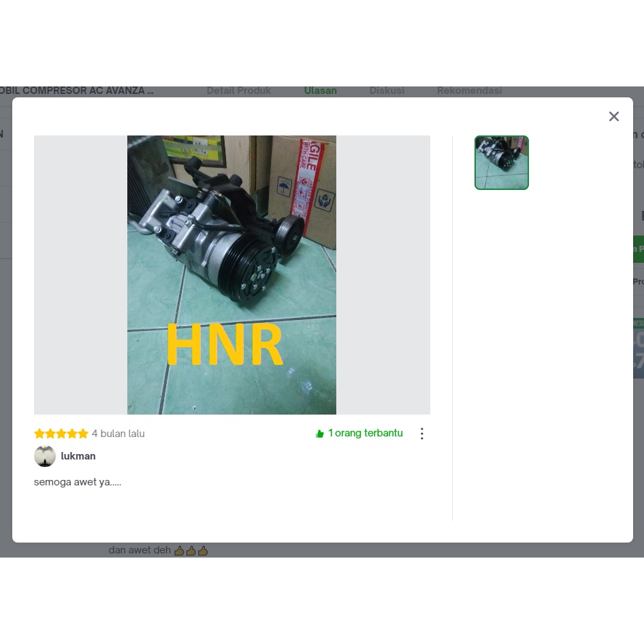The width and height of the screenshot is (644, 644).
Task: Close the review photo popup
Action: (613, 116)
